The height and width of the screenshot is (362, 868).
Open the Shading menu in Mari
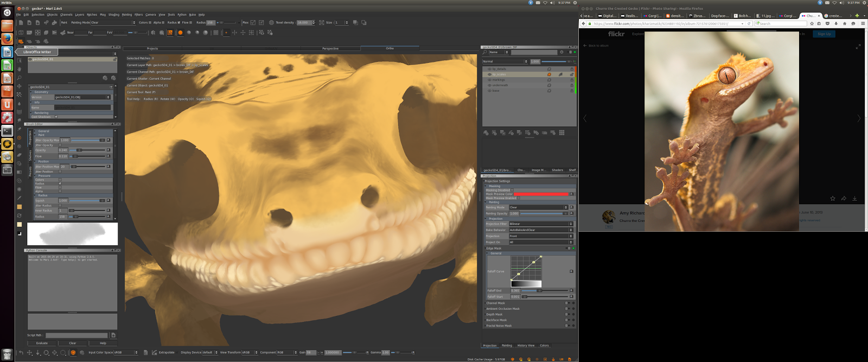click(114, 15)
